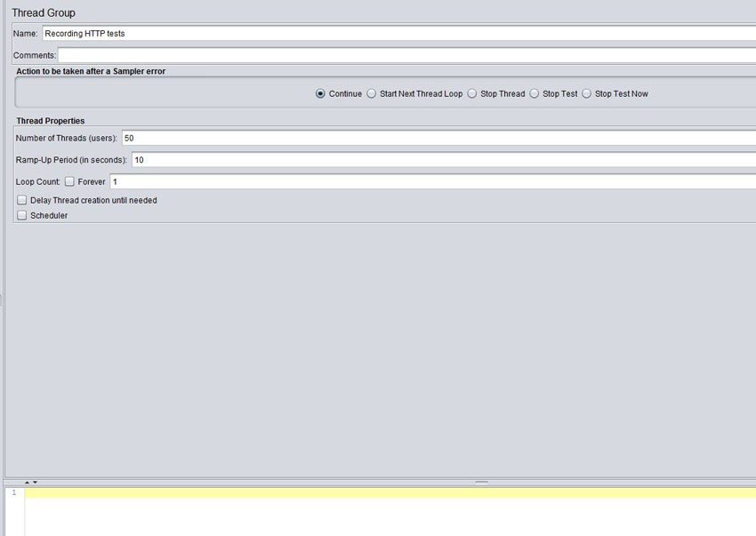The image size is (756, 536).
Task: Click the Thread Properties label
Action: pyautogui.click(x=50, y=121)
